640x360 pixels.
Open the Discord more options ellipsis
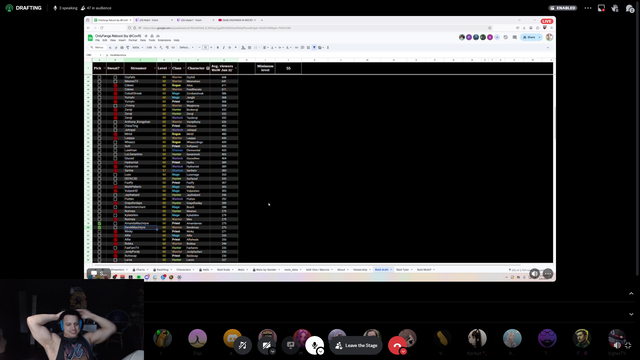point(588,8)
